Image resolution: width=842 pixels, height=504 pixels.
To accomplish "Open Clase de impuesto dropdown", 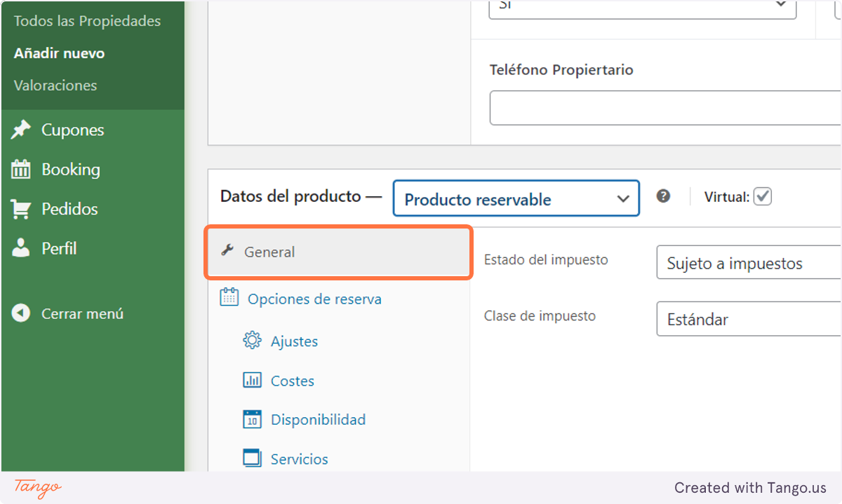I will point(749,319).
